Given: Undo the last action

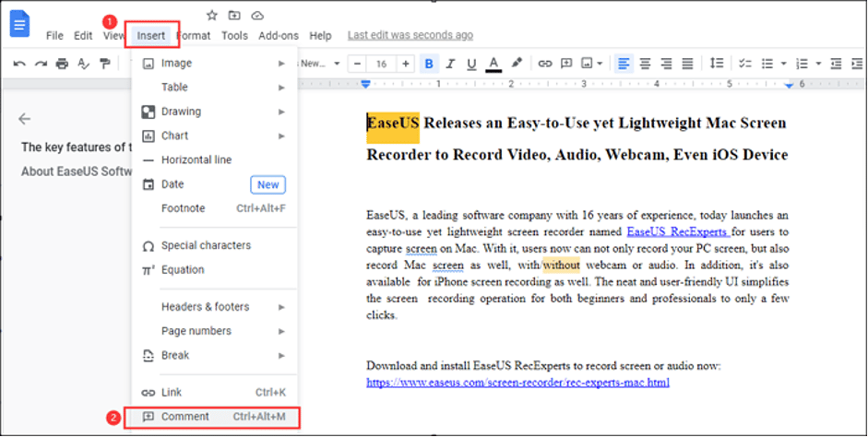Looking at the screenshot, I should (x=19, y=64).
